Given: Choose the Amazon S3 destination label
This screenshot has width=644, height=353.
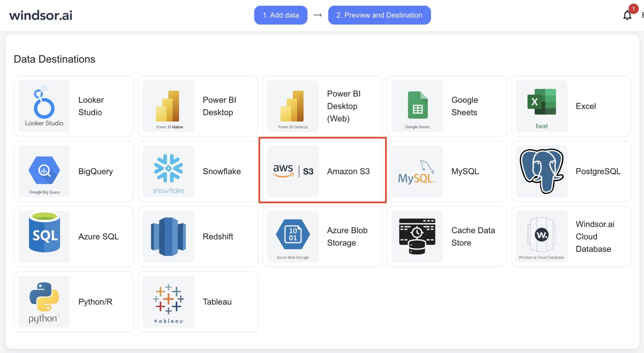Looking at the screenshot, I should point(348,171).
